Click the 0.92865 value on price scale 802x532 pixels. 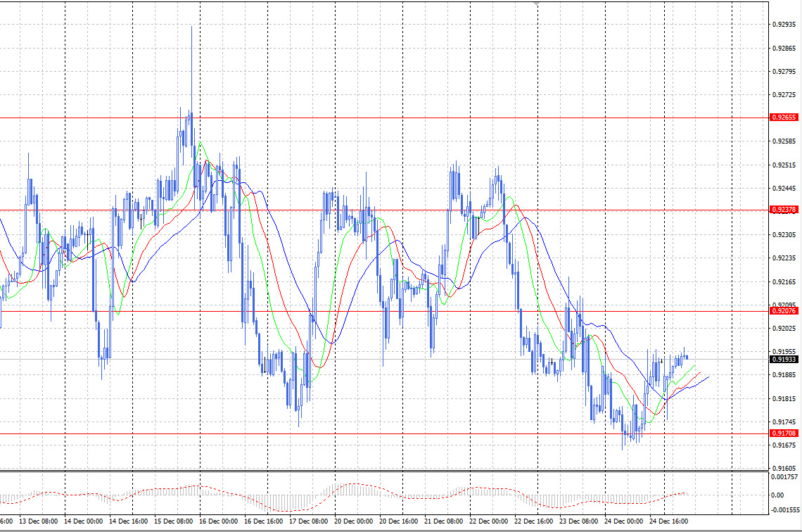784,49
